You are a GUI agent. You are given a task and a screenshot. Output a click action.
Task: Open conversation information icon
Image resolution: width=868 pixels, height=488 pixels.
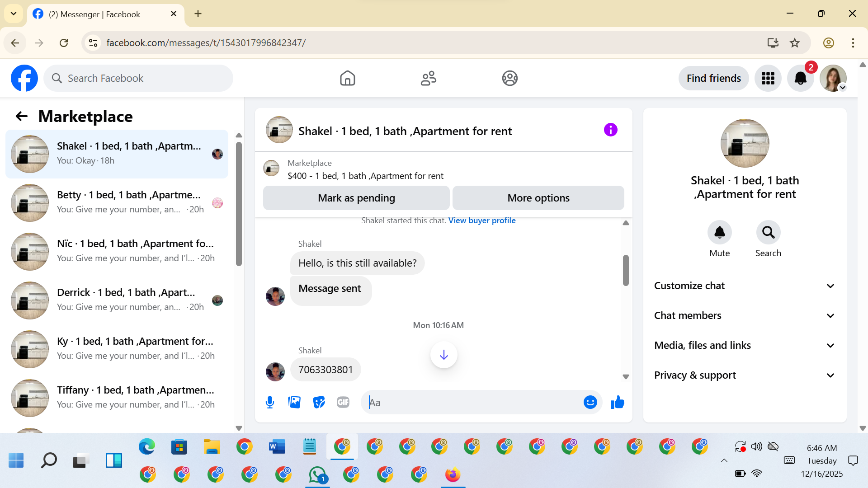(x=610, y=130)
